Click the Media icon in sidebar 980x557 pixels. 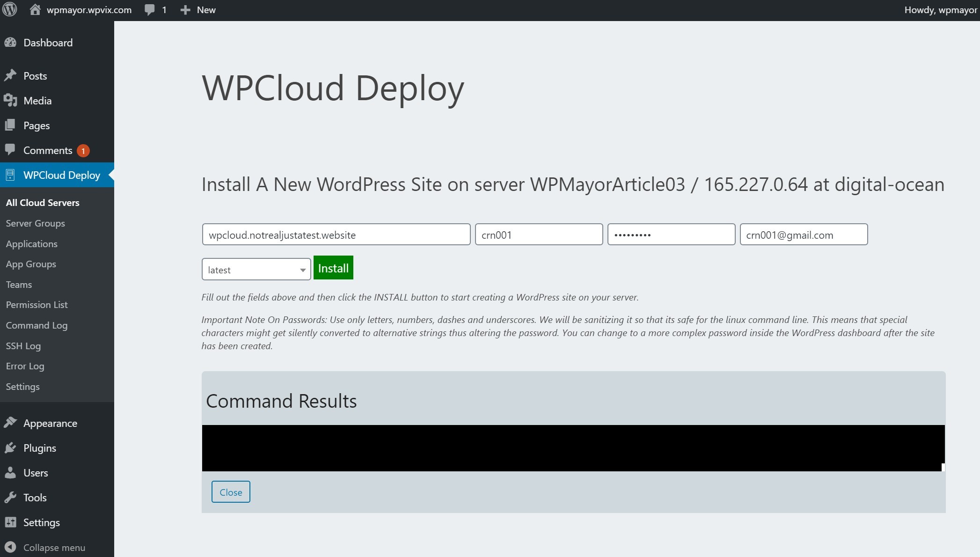tap(10, 100)
